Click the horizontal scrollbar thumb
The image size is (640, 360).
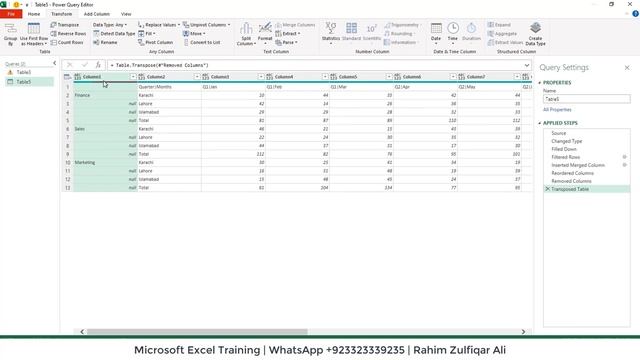click(197, 332)
